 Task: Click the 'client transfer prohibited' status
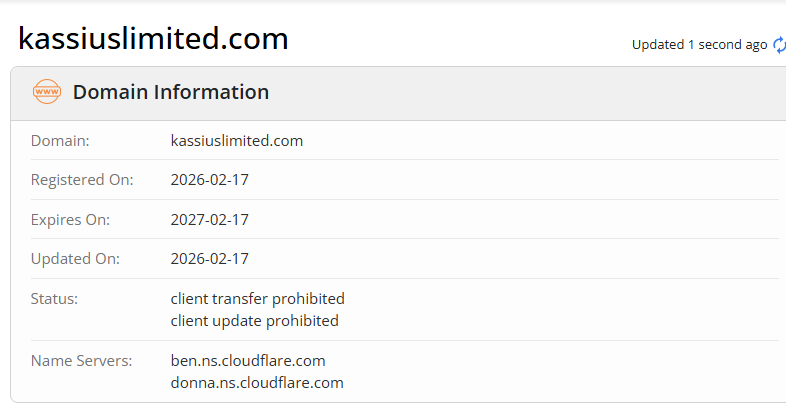tap(258, 298)
